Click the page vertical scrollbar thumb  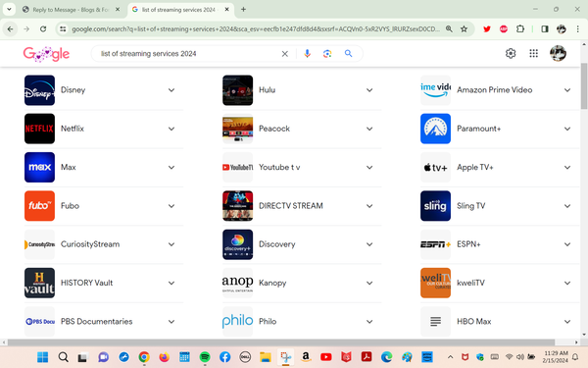click(x=584, y=86)
